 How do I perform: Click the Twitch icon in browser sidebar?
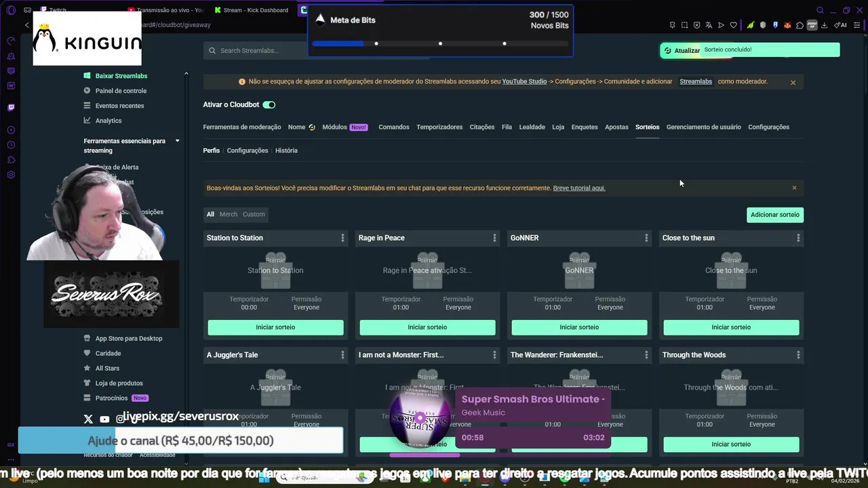click(11, 107)
